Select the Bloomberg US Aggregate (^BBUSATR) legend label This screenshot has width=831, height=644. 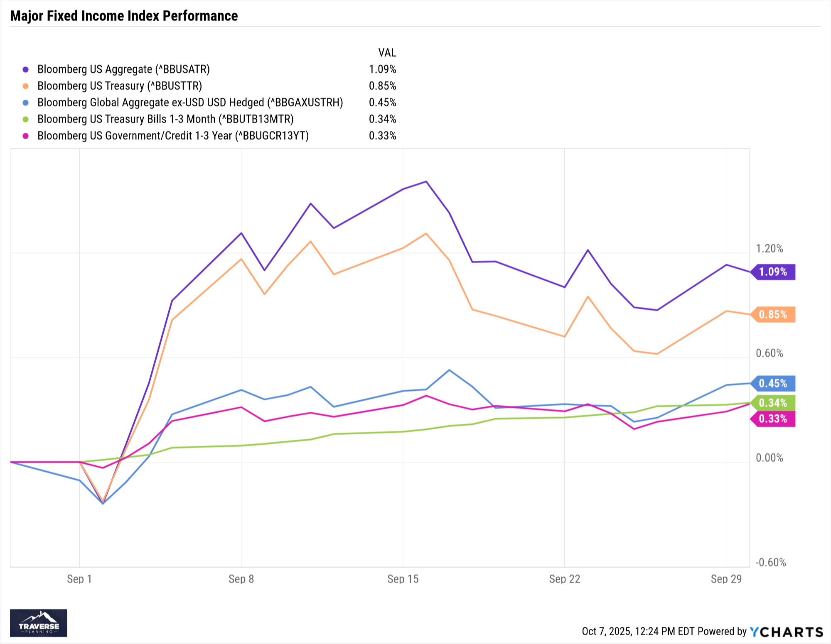[x=123, y=69]
